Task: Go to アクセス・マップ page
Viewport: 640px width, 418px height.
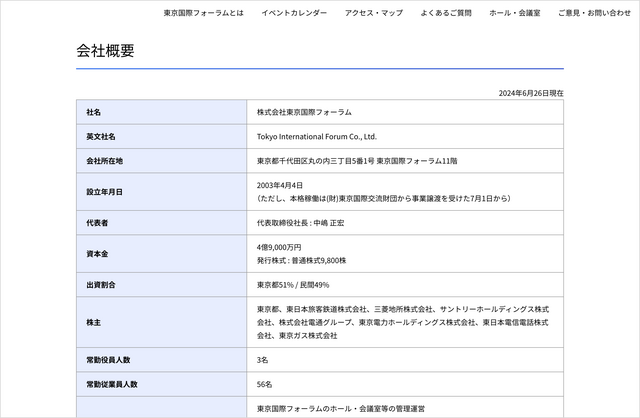Action: pos(373,13)
